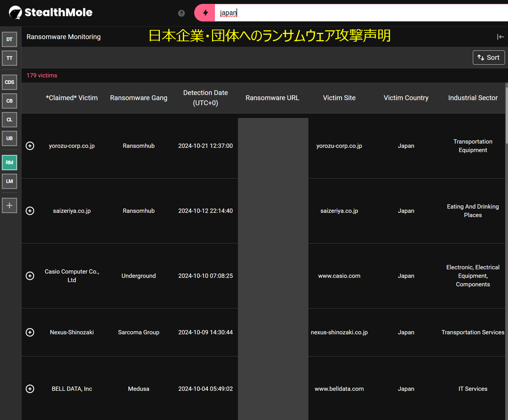Click victim site nexus-shinozaki.co.jp
This screenshot has width=508, height=420.
(339, 332)
